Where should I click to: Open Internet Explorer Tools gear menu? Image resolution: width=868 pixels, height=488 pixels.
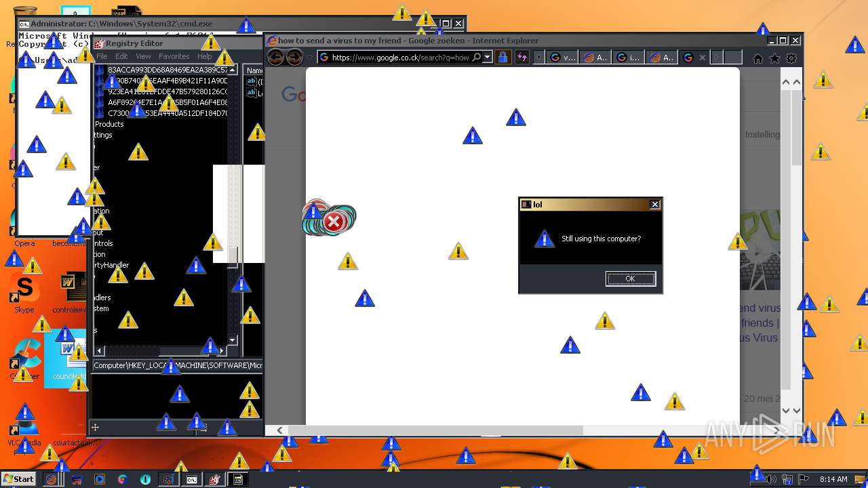click(x=791, y=58)
